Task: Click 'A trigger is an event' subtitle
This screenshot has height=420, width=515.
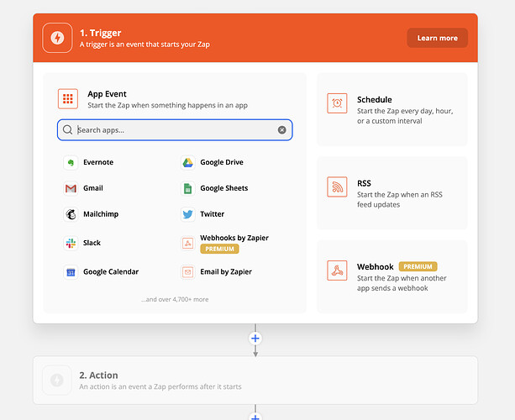Action: (x=145, y=45)
